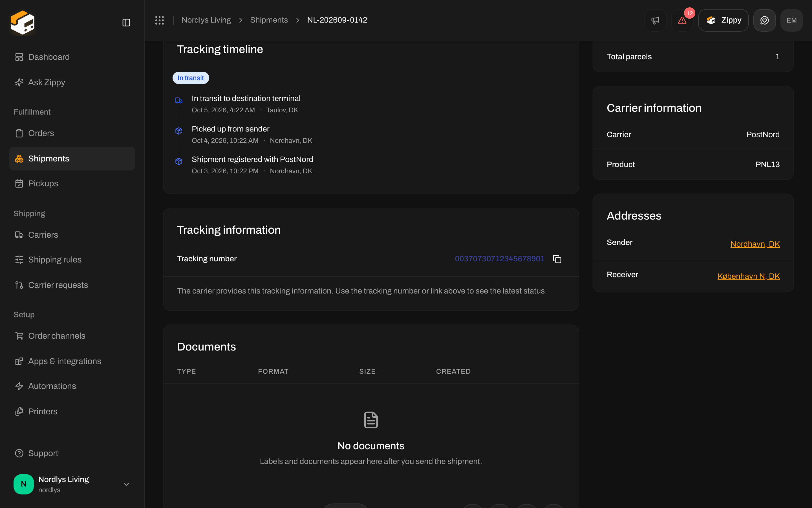812x508 pixels.
Task: Copy the tracking number with copy icon
Action: click(x=557, y=259)
